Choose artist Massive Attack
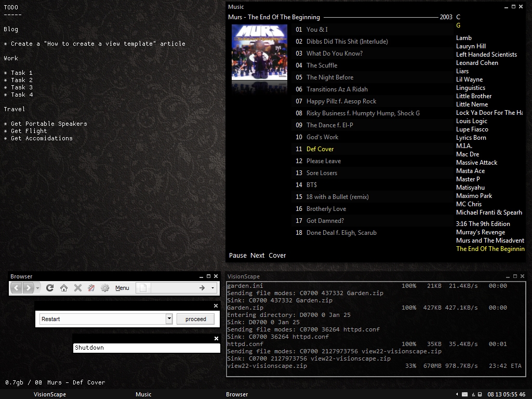 476,163
